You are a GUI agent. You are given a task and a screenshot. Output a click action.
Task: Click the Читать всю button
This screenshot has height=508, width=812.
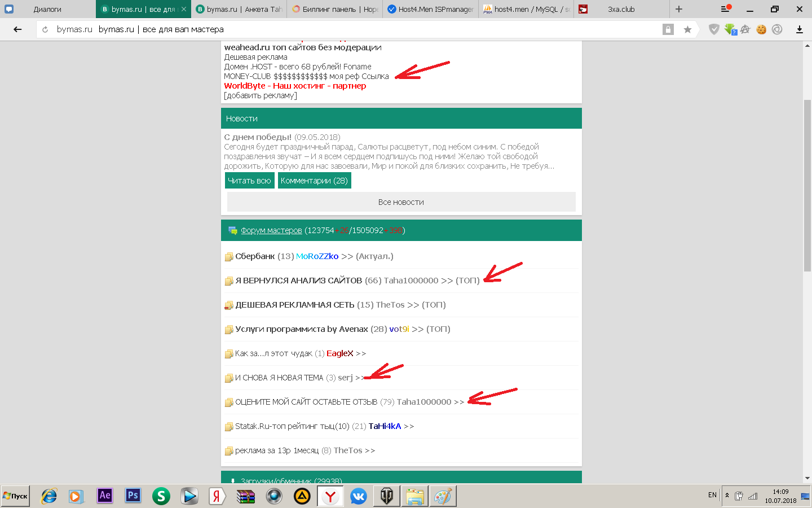(249, 181)
